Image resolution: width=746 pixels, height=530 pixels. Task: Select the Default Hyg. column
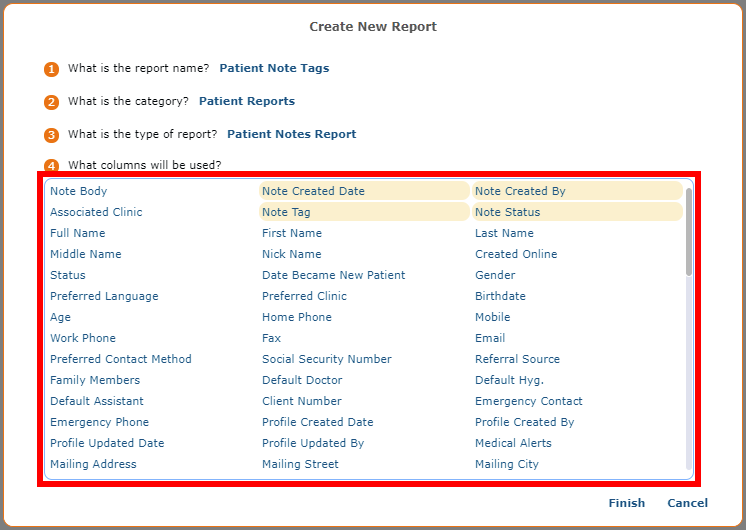[509, 380]
